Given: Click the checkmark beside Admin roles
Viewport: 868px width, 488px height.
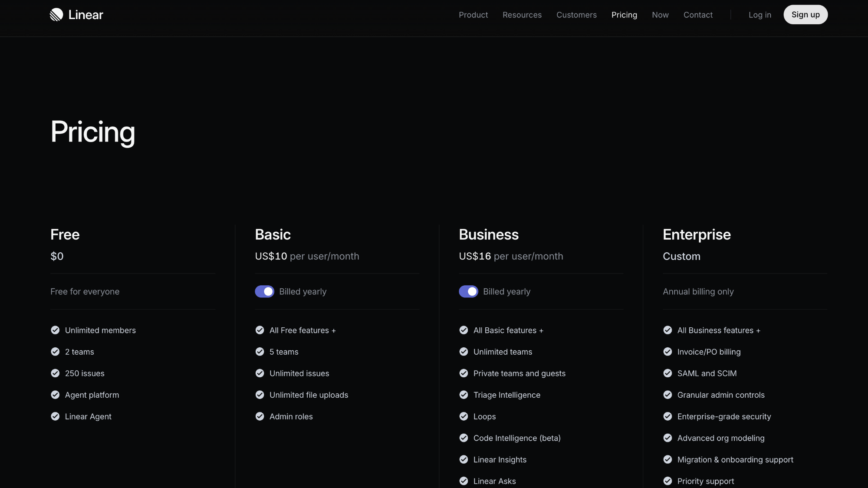Looking at the screenshot, I should coord(260,416).
